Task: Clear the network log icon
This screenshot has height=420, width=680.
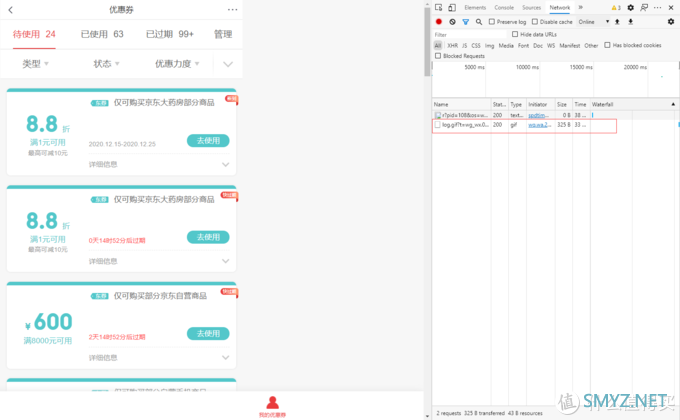Action: [452, 22]
